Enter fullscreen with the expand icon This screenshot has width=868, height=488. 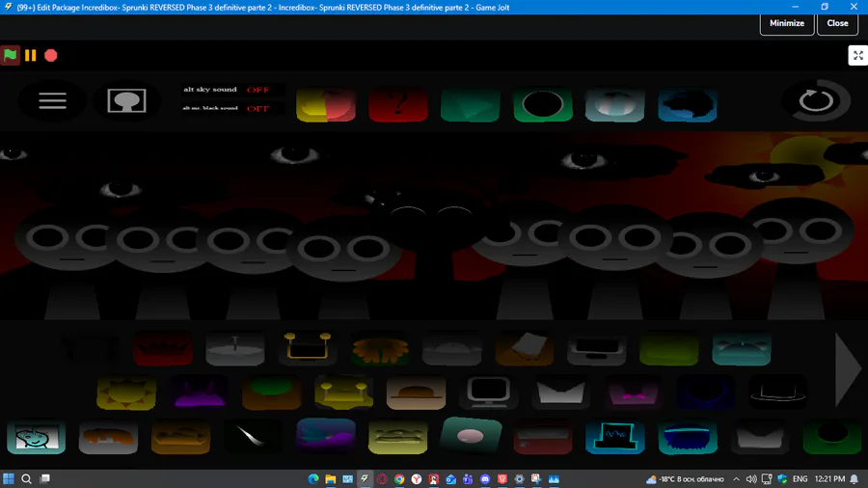click(x=858, y=55)
